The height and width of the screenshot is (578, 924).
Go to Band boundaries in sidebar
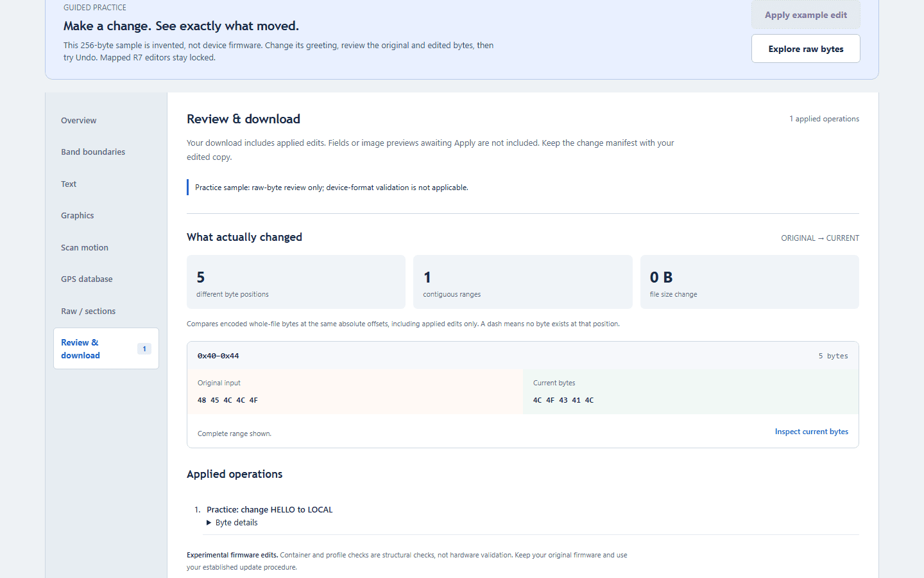106,152
